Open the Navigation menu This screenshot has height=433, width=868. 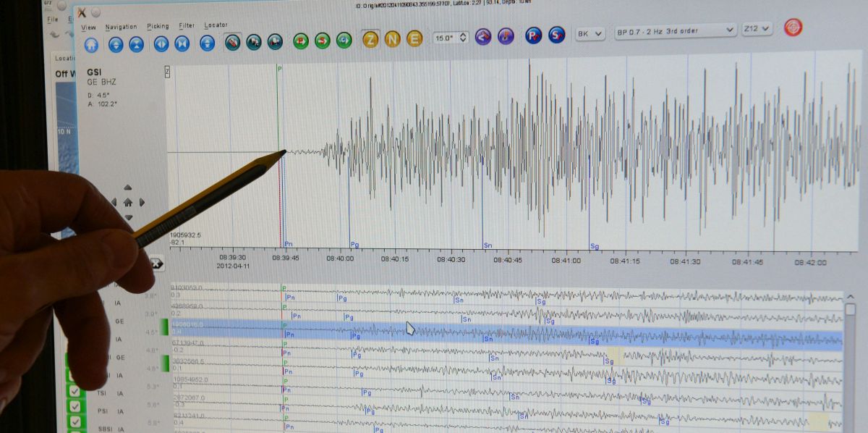[x=121, y=27]
